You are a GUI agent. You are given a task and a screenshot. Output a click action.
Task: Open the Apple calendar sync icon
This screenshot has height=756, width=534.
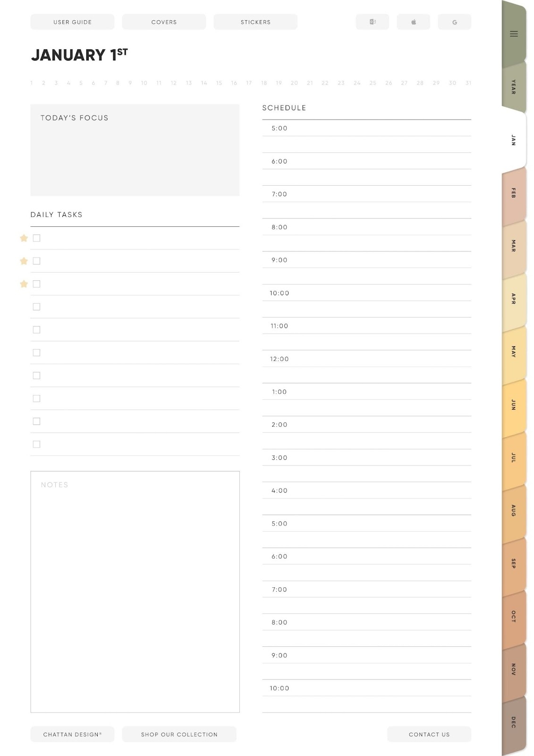(x=413, y=22)
